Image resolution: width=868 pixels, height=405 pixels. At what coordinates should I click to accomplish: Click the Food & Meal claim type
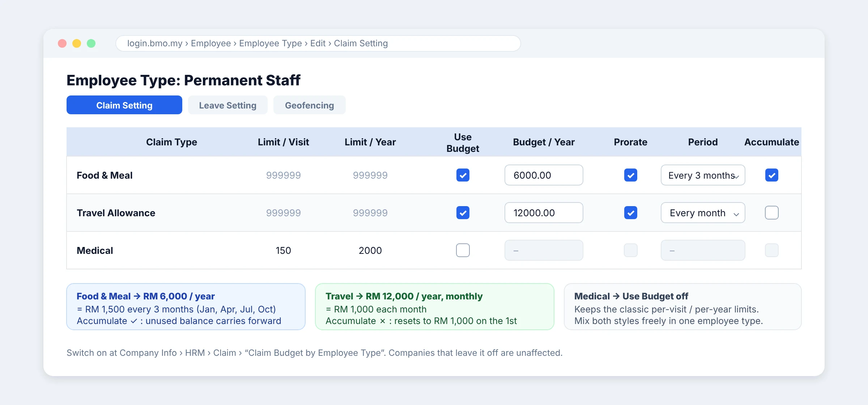tap(105, 175)
